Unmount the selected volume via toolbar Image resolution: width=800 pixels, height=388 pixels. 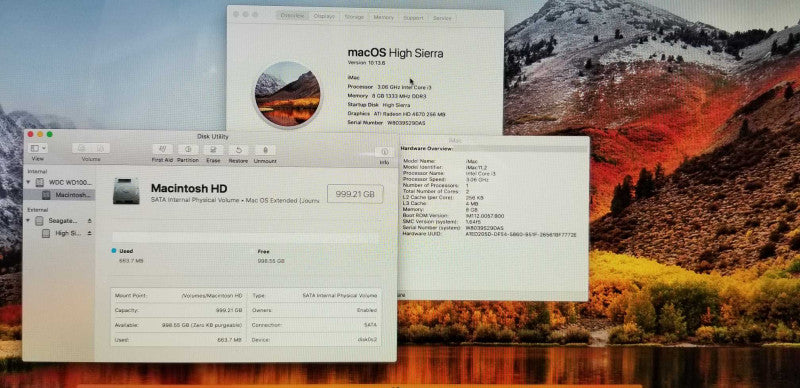coord(265,150)
